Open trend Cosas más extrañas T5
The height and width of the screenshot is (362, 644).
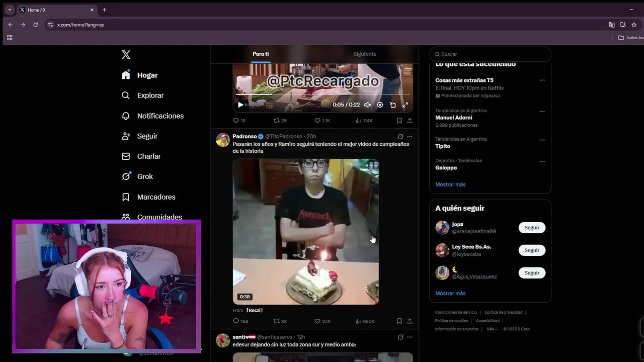click(x=464, y=80)
